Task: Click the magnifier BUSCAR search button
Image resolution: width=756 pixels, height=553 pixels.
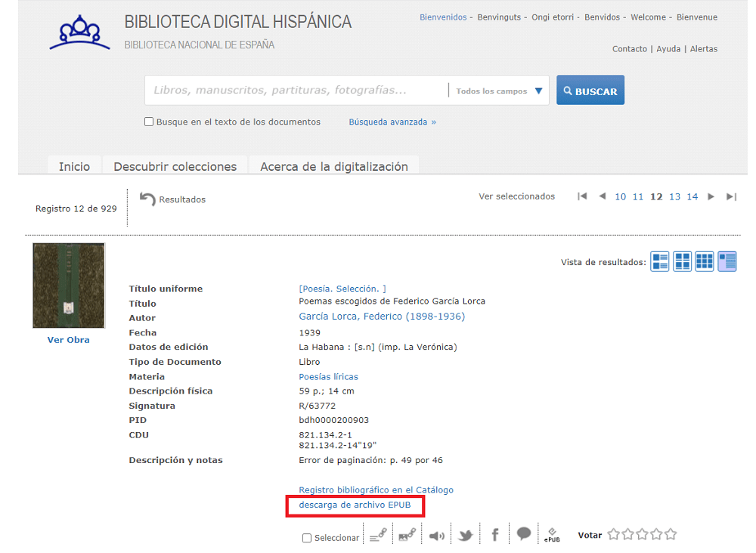Action: click(x=590, y=90)
